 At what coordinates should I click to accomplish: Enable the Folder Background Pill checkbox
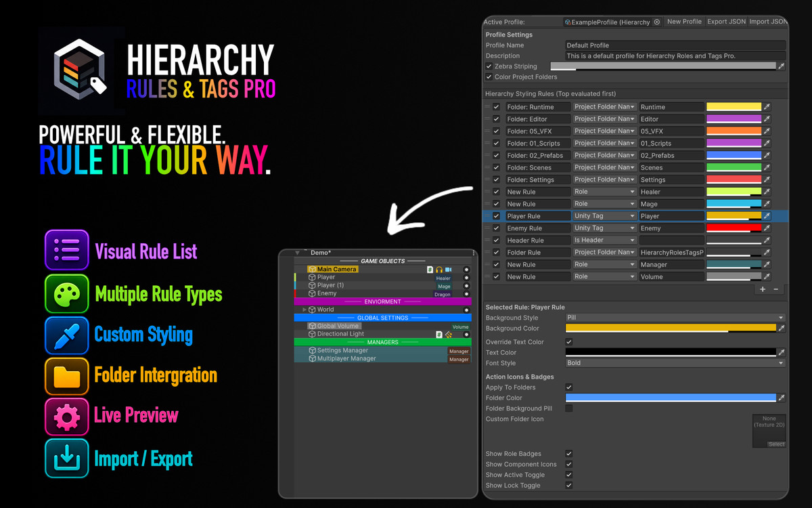click(x=569, y=408)
